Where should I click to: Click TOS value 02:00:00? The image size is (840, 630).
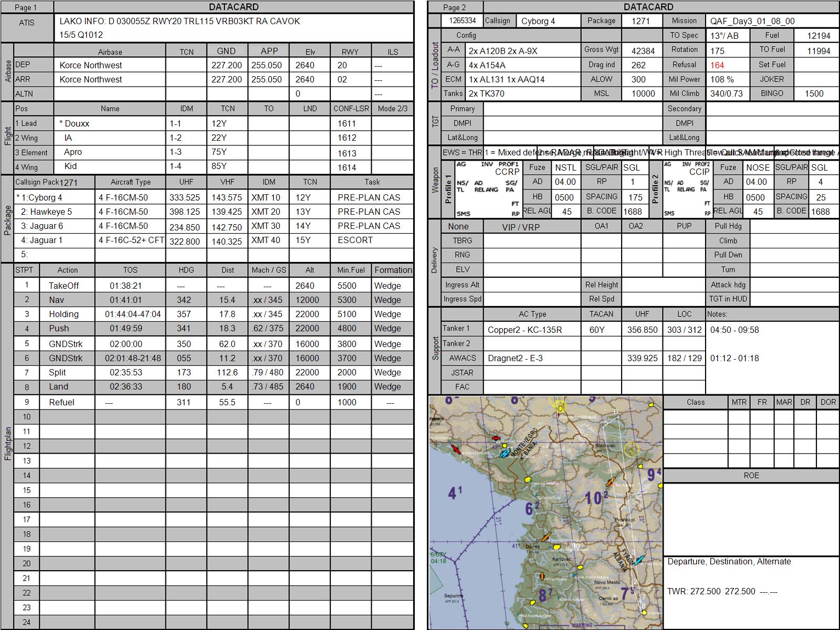(125, 344)
